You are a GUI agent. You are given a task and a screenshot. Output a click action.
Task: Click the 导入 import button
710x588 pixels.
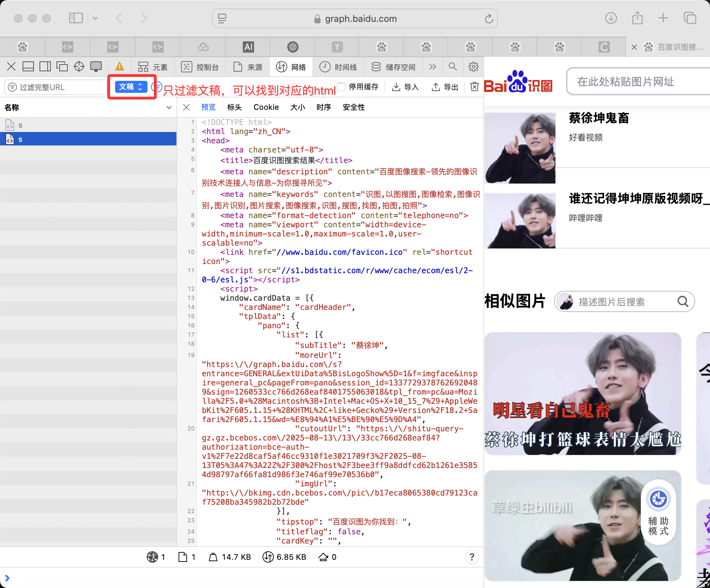pyautogui.click(x=405, y=87)
